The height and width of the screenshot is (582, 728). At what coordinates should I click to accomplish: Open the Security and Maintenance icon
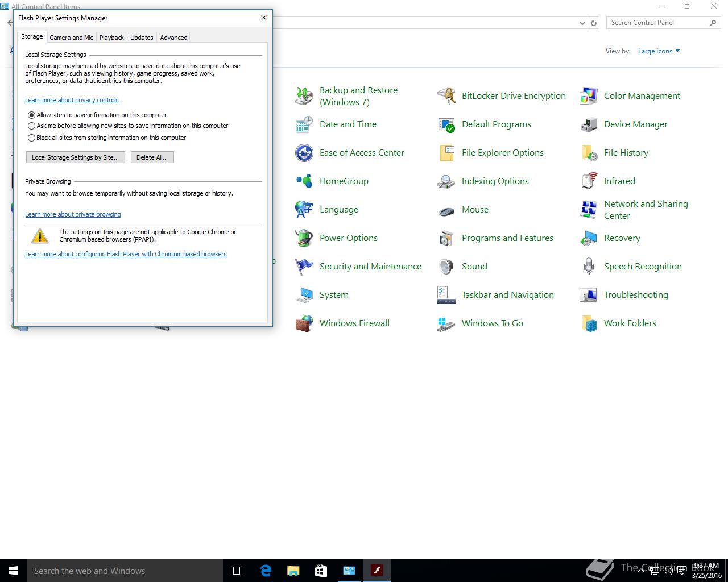point(304,267)
